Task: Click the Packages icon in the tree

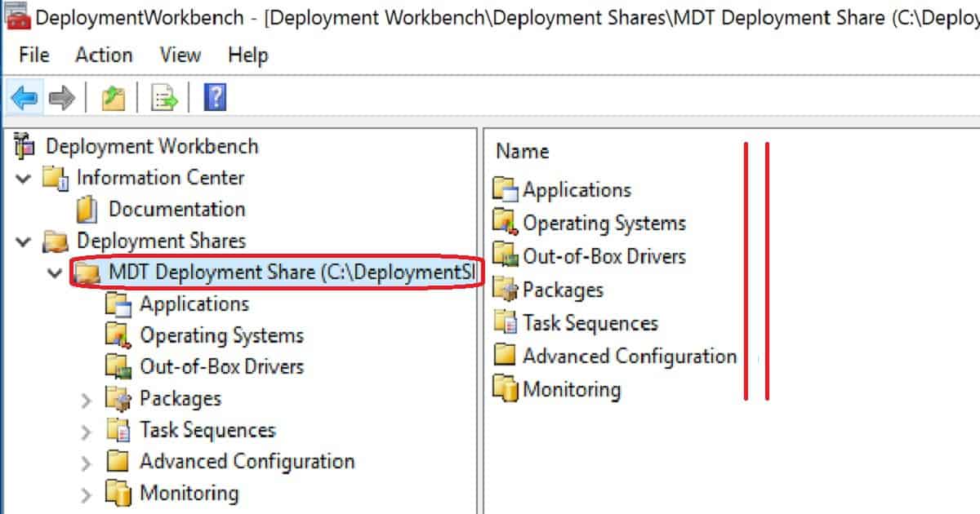Action: click(119, 399)
